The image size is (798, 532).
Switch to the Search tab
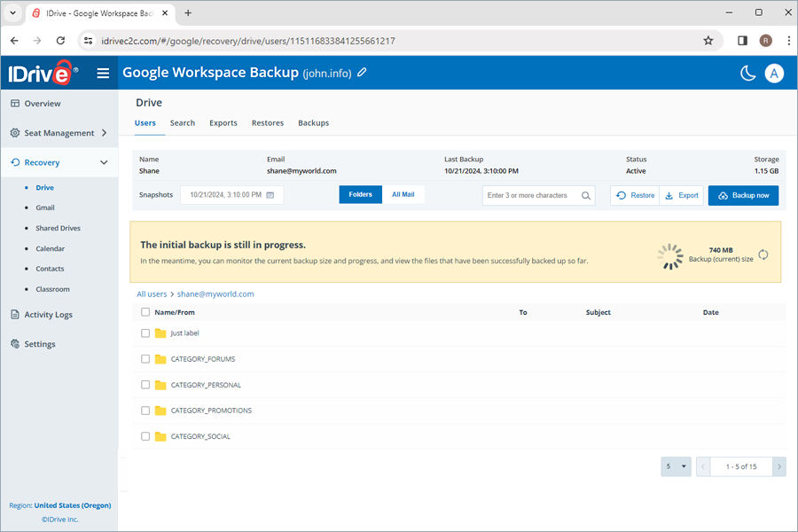pyautogui.click(x=183, y=122)
